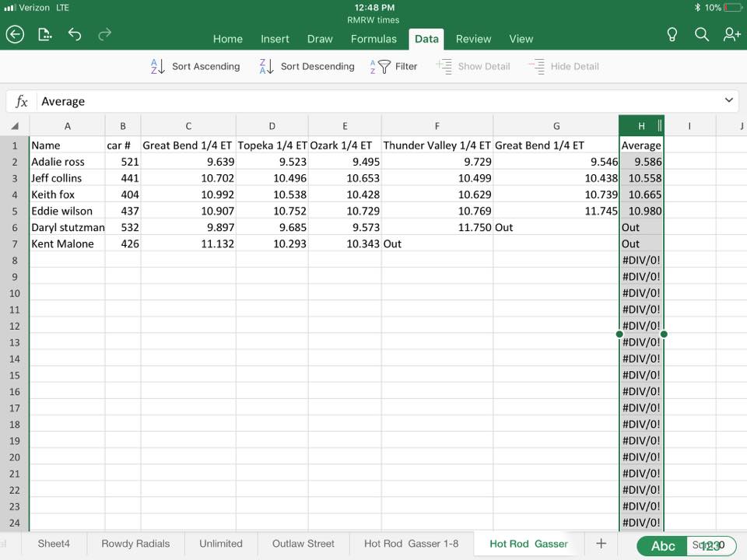
Task: Switch keyboard to Abc text mode
Action: [662, 546]
